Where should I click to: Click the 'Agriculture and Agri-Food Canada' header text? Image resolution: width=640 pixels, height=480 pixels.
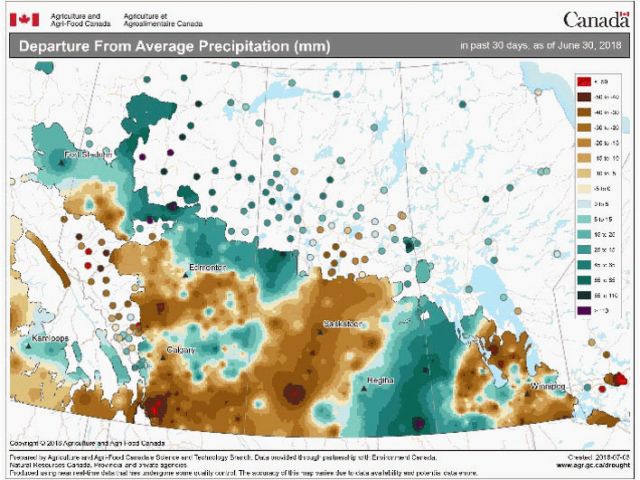80,20
